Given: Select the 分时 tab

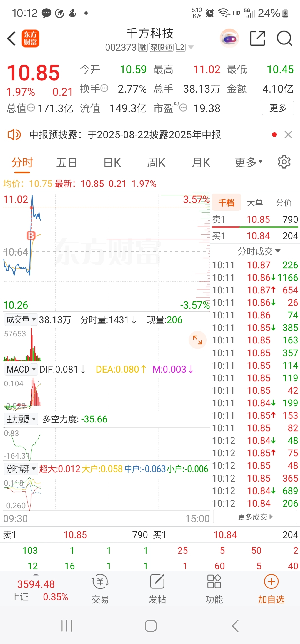Looking at the screenshot, I should (x=22, y=162).
